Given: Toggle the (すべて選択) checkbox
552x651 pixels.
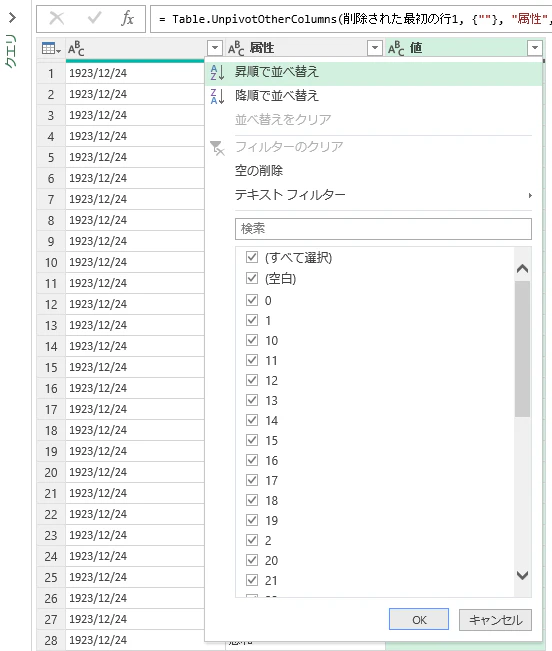Looking at the screenshot, I should (x=252, y=257).
